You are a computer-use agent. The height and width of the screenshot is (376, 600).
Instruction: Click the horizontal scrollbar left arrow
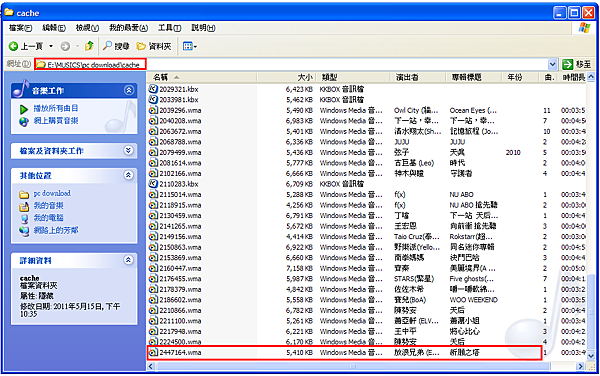pos(151,366)
